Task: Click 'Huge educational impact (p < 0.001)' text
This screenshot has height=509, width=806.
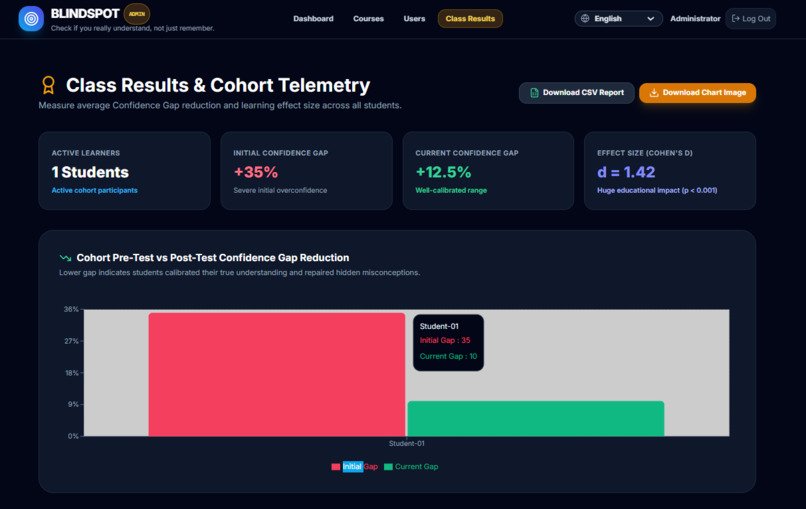Action: [x=657, y=190]
